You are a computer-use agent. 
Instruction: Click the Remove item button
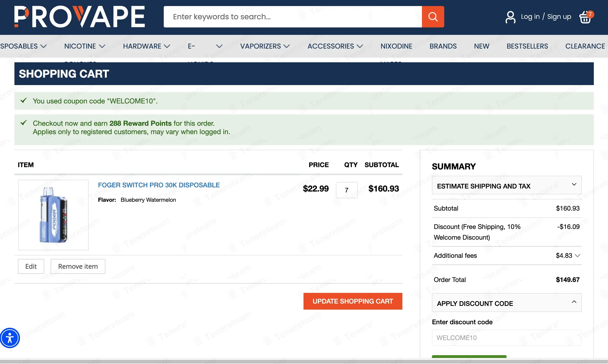click(x=78, y=266)
